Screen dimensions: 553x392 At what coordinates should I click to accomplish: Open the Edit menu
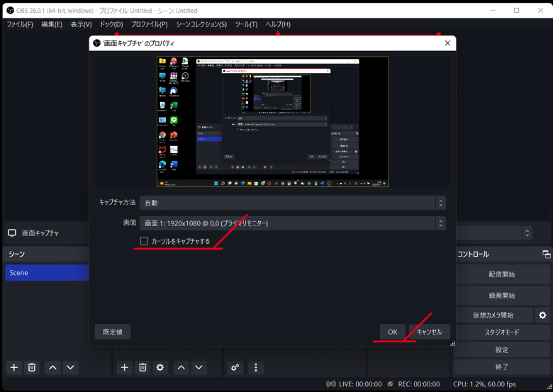pyautogui.click(x=52, y=24)
